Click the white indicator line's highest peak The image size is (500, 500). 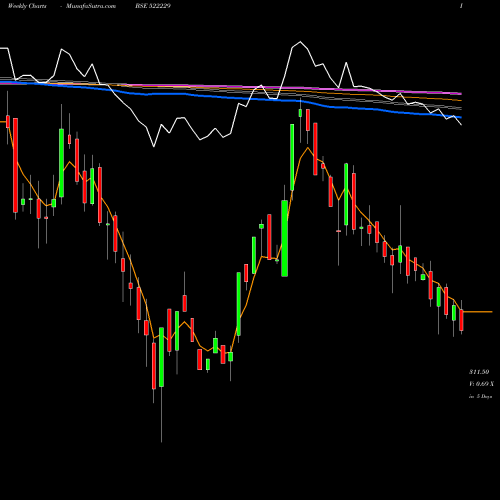point(300,42)
